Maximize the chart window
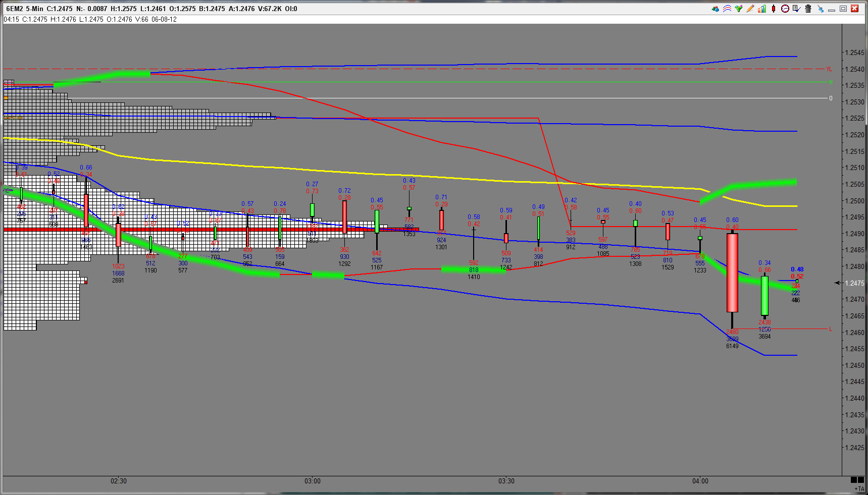The image size is (868, 495). tap(843, 9)
